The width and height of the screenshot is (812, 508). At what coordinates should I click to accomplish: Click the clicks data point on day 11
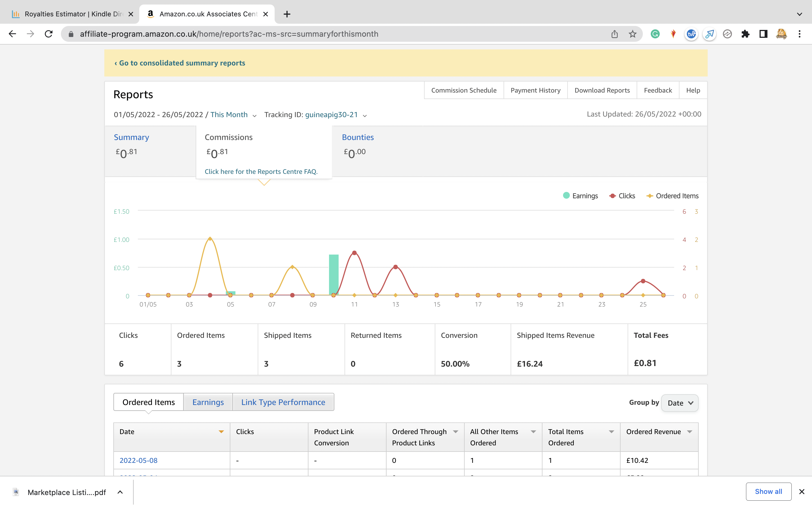tap(354, 253)
